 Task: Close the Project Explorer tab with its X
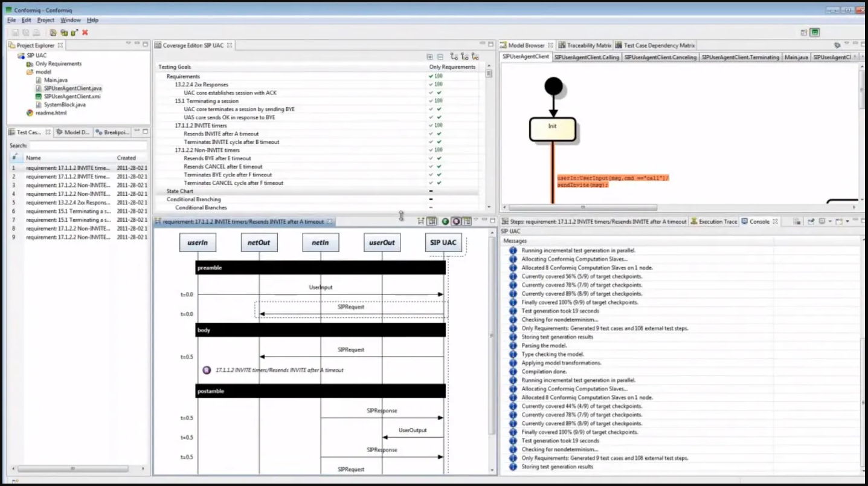60,45
